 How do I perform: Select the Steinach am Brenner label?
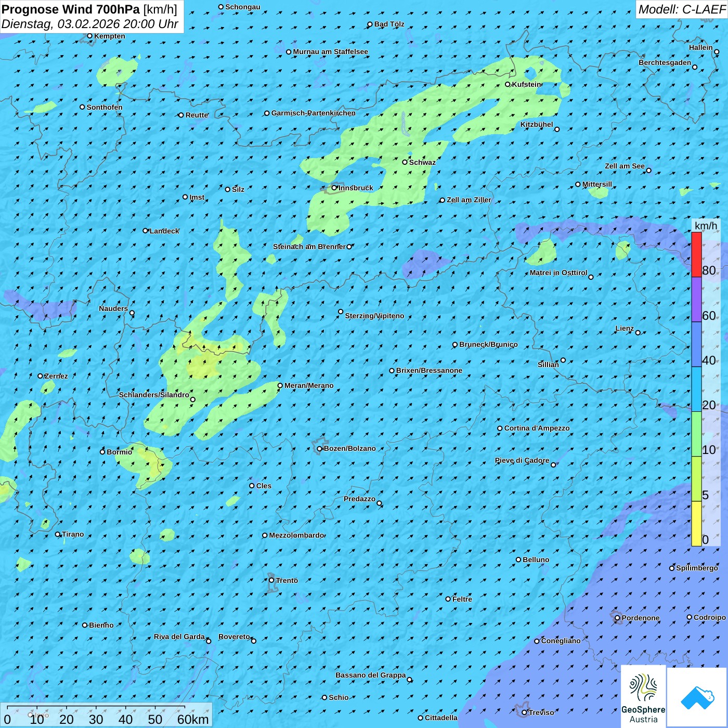point(309,246)
